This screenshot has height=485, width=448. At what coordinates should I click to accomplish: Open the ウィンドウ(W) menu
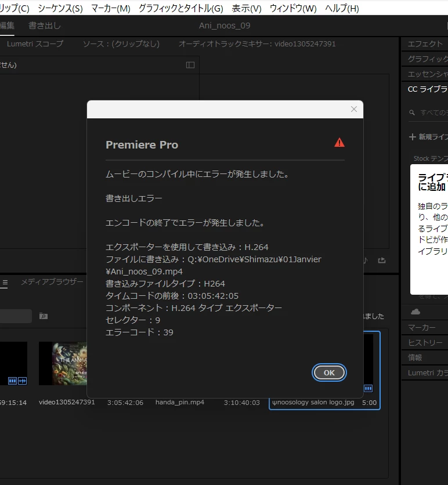(x=293, y=8)
